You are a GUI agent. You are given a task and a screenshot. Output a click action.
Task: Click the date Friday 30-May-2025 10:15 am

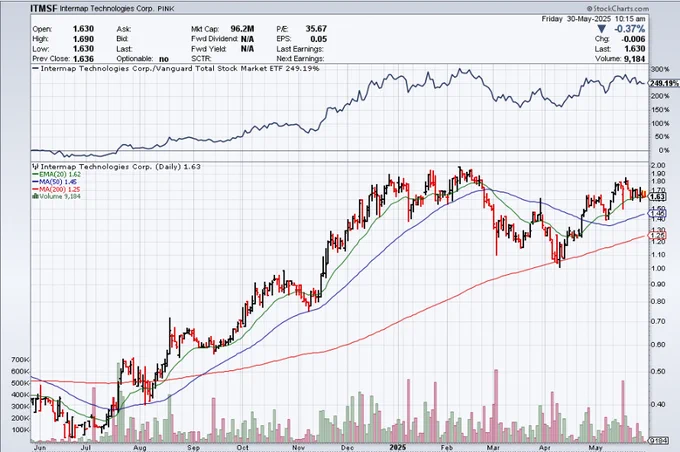(x=593, y=19)
